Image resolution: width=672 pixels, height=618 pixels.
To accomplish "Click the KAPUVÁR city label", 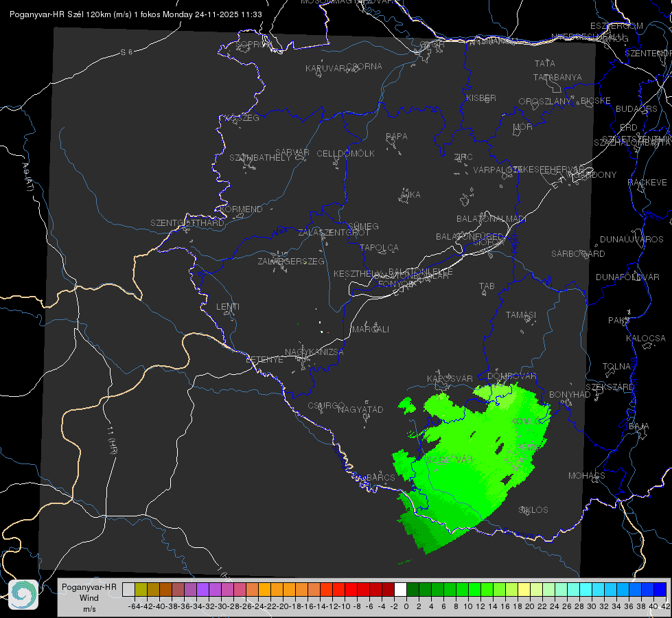I will 326,69.
